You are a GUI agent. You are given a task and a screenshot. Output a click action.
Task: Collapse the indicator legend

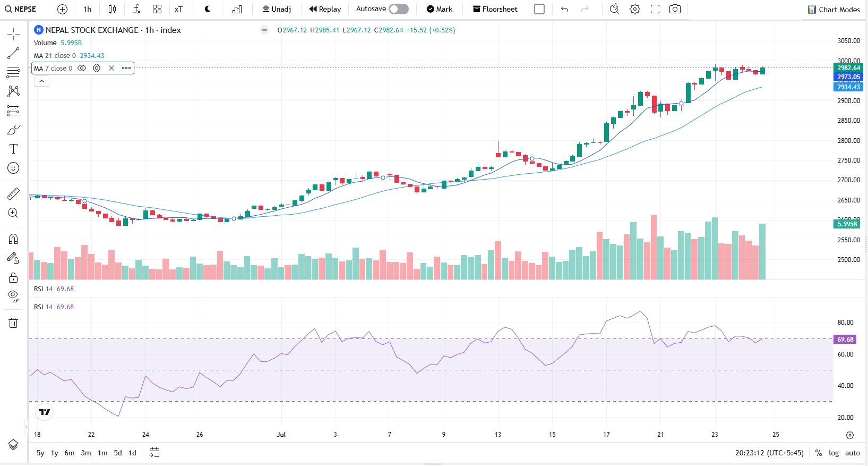pyautogui.click(x=41, y=81)
